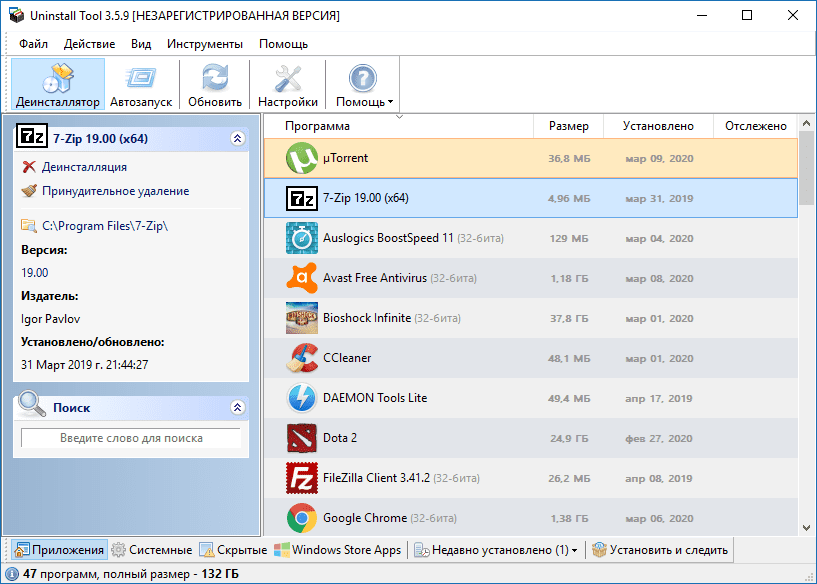Switch to the Системные tab
This screenshot has height=584, width=817.
[152, 550]
